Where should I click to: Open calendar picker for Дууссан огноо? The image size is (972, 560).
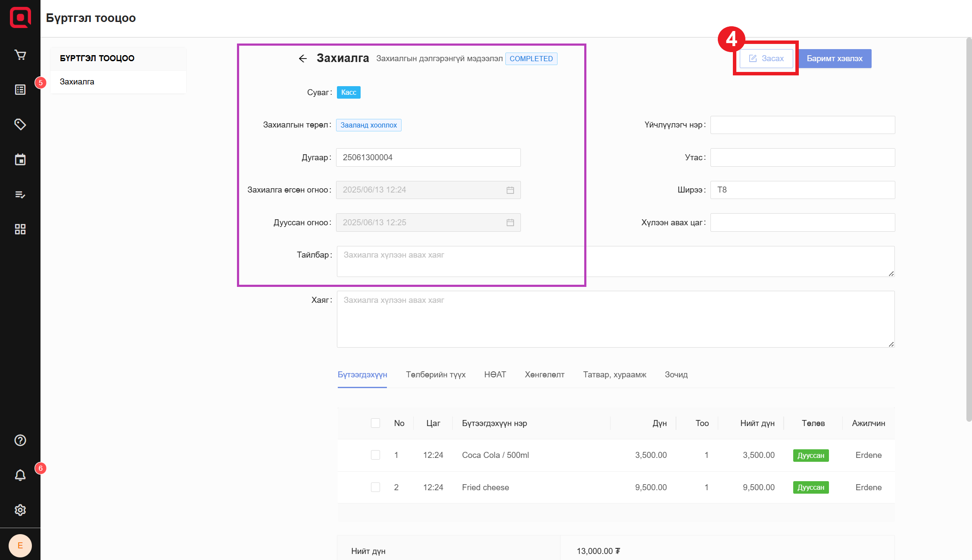point(510,223)
